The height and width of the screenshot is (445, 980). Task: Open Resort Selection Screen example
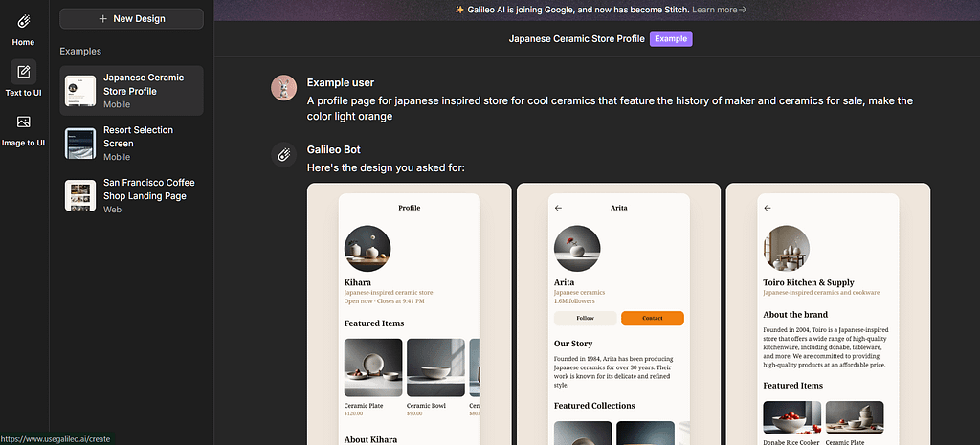pos(131,143)
